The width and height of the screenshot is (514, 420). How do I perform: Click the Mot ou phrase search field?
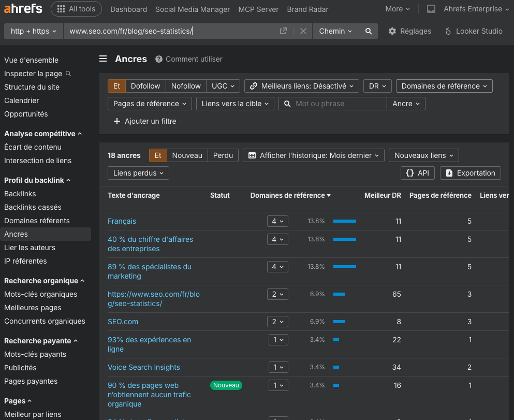[339, 104]
